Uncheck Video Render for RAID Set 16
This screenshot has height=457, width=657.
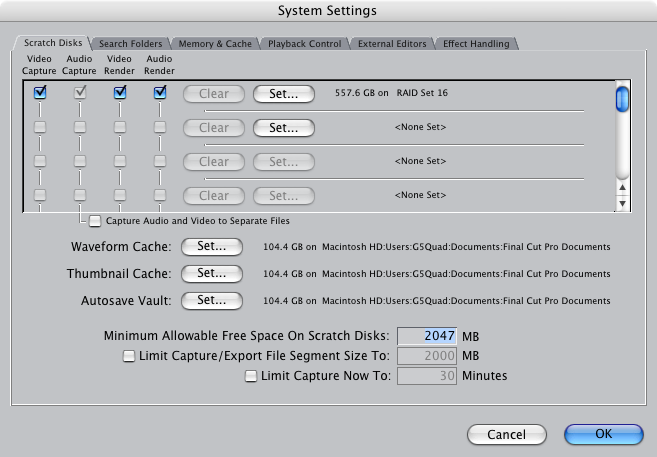(120, 93)
